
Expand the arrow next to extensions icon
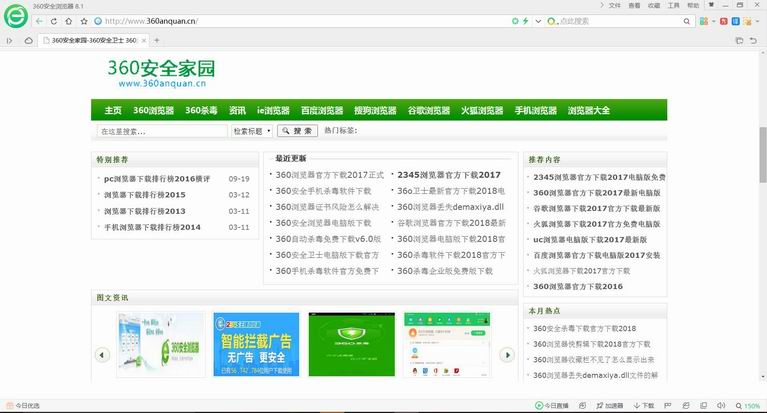tap(714, 21)
